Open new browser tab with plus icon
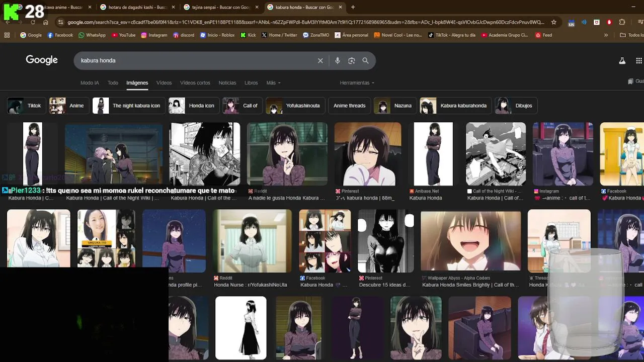 click(353, 7)
